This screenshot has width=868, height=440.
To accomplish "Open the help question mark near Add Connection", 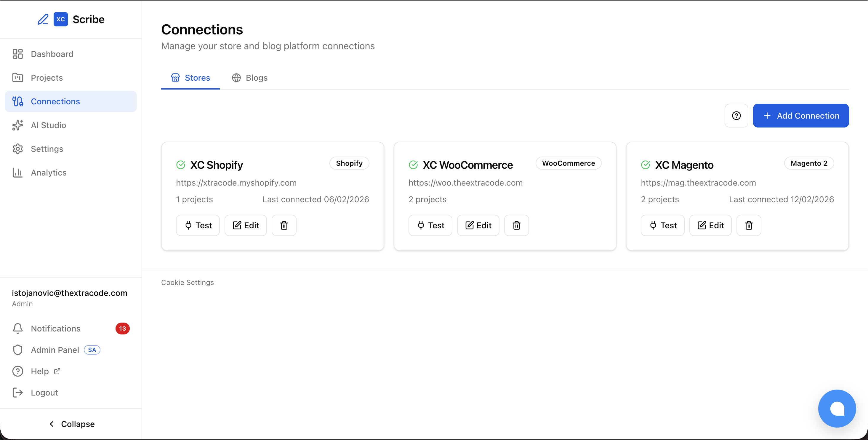I will pyautogui.click(x=736, y=116).
